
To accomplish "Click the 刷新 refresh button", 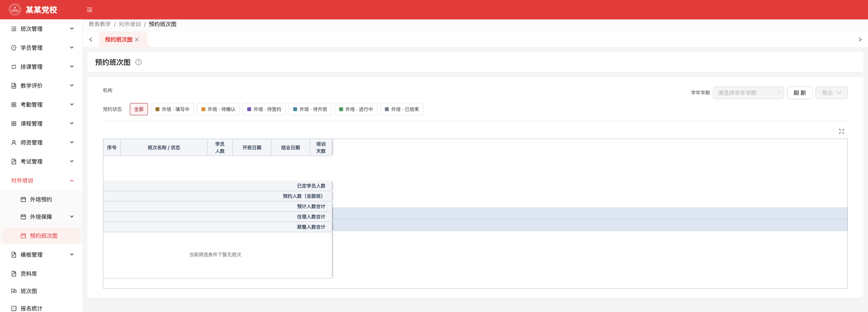I will (800, 93).
